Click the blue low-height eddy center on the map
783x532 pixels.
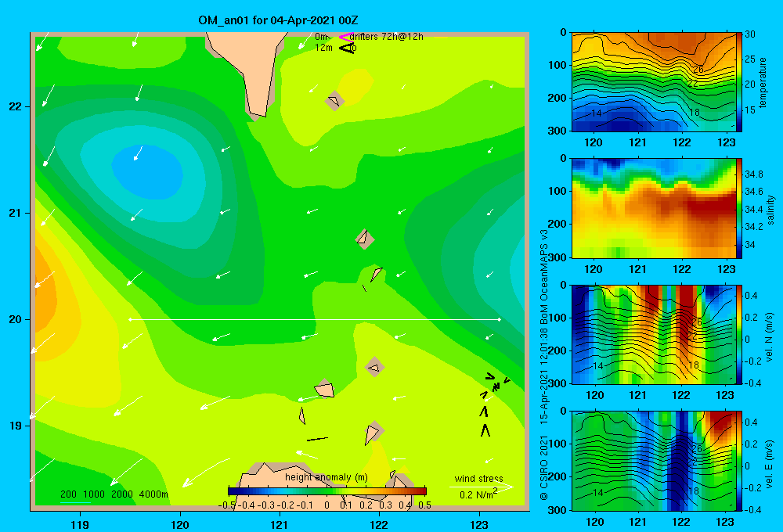click(x=147, y=172)
